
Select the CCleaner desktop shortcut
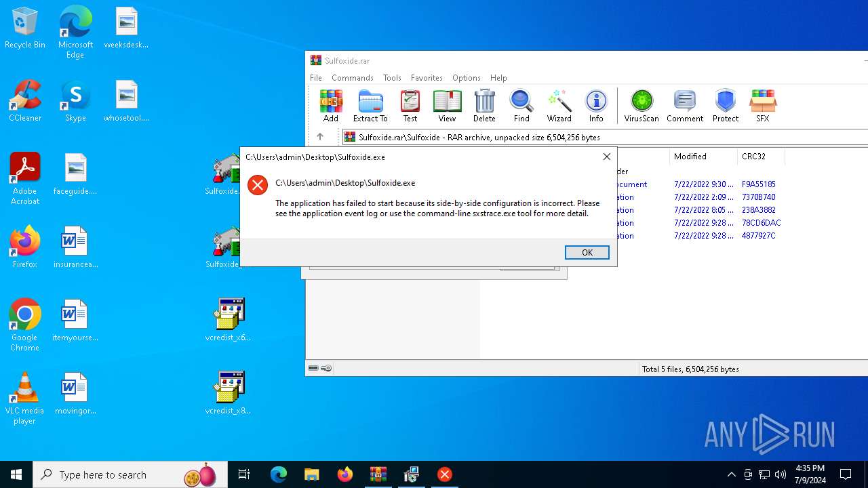point(25,101)
